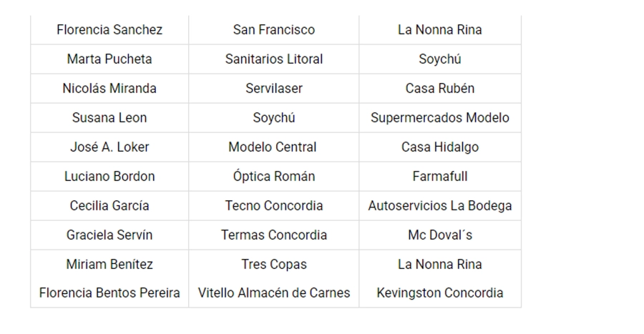Image resolution: width=644 pixels, height=334 pixels.
Task: Select the Tecno Concordia cell
Action: pos(274,206)
